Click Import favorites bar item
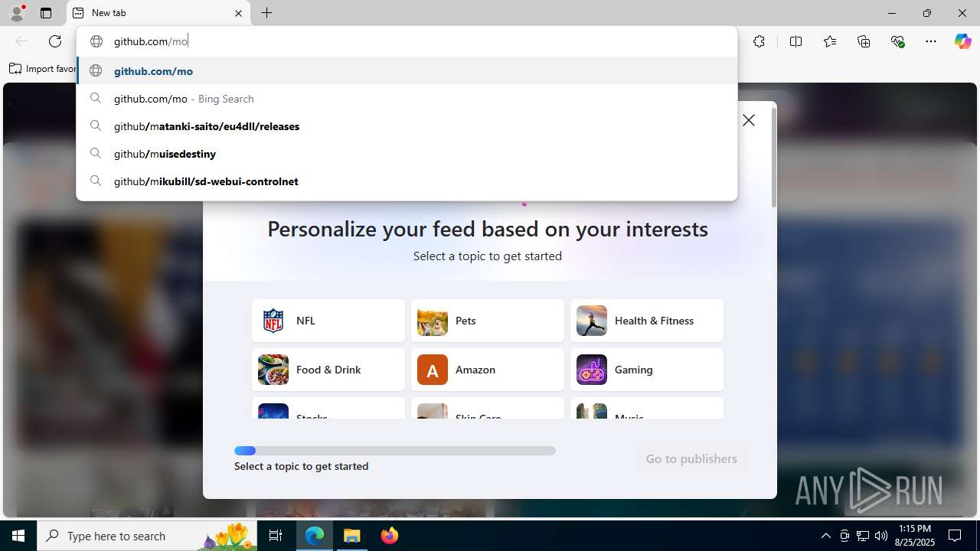Viewport: 980px width, 551px height. tap(43, 69)
